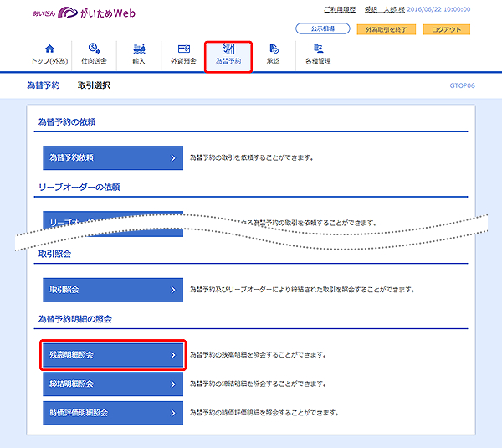Click the 締結明細照会 button
Image resolution: width=502 pixels, height=448 pixels.
pyautogui.click(x=113, y=384)
